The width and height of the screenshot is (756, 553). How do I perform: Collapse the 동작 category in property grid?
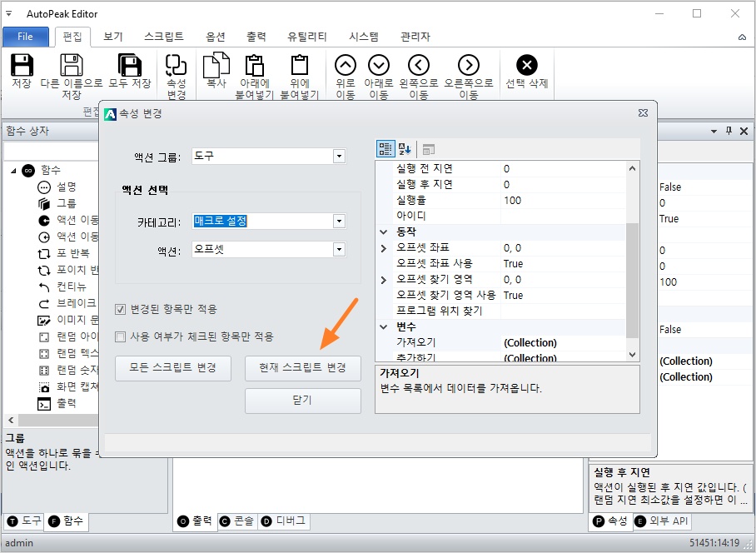pyautogui.click(x=383, y=232)
